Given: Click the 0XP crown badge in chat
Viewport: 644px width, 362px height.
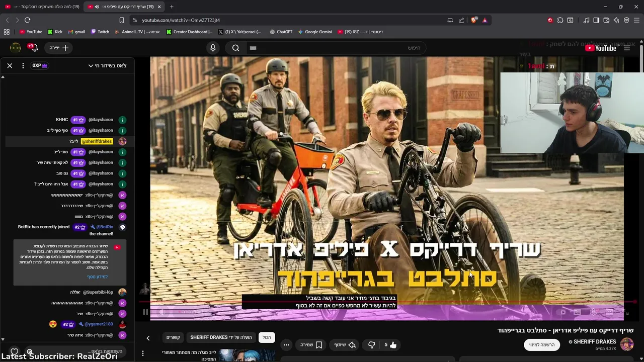Looking at the screenshot, I should [40, 65].
